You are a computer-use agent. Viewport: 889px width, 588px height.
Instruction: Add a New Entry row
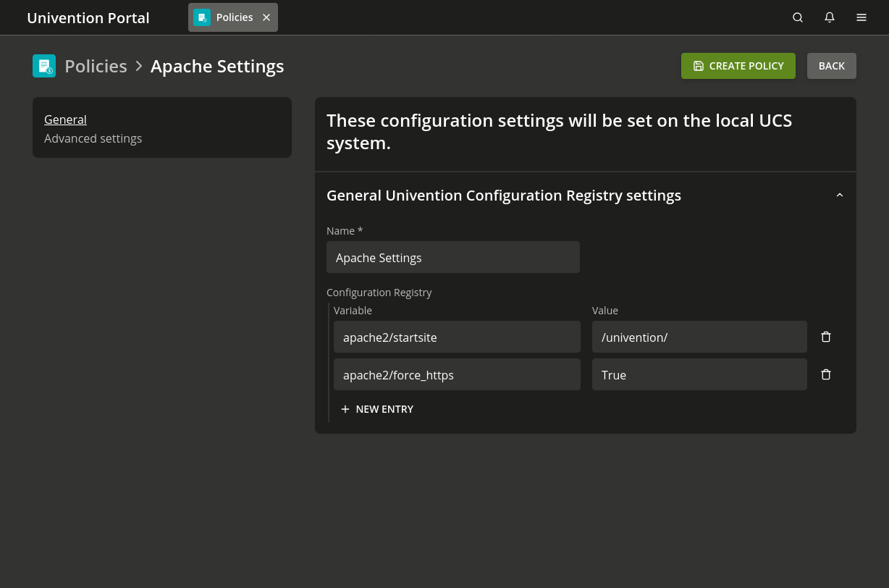tap(377, 409)
